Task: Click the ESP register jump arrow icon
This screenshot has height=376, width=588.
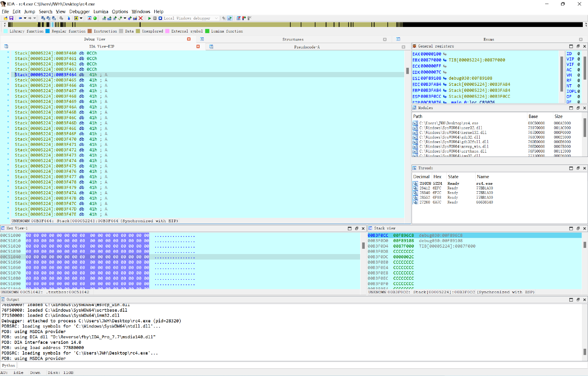Action: pos(445,97)
